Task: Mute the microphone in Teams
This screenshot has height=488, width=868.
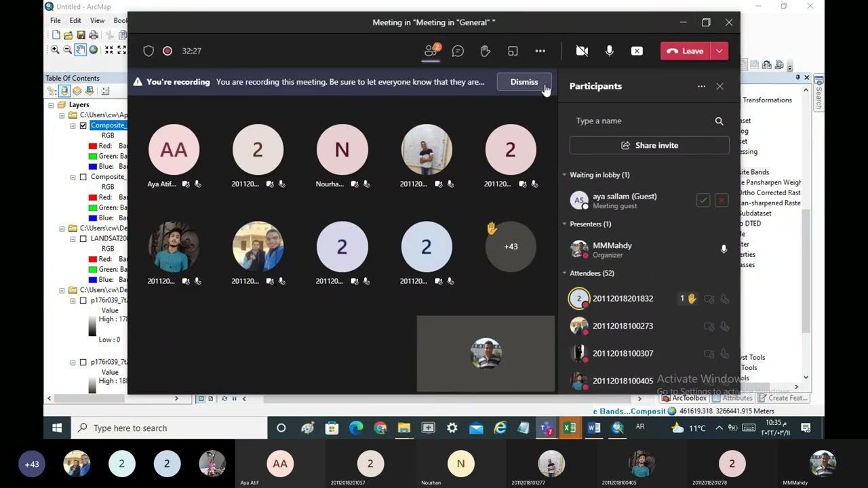Action: click(x=609, y=51)
